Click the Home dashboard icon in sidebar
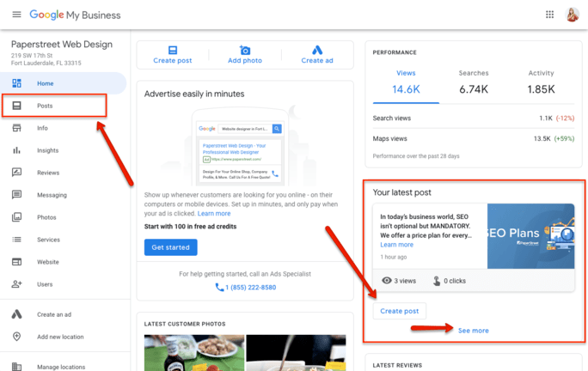The image size is (588, 371). click(17, 83)
